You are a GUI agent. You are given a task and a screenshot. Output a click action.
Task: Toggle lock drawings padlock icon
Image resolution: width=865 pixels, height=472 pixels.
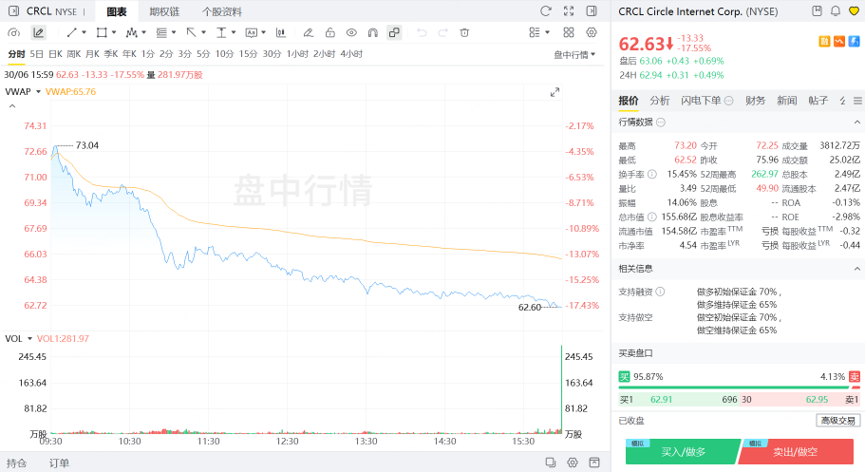pos(330,33)
